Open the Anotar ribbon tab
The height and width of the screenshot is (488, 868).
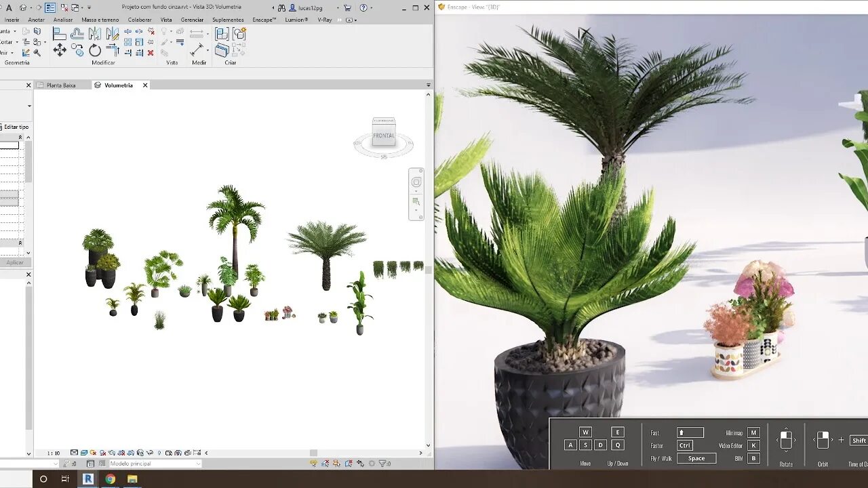pos(36,20)
